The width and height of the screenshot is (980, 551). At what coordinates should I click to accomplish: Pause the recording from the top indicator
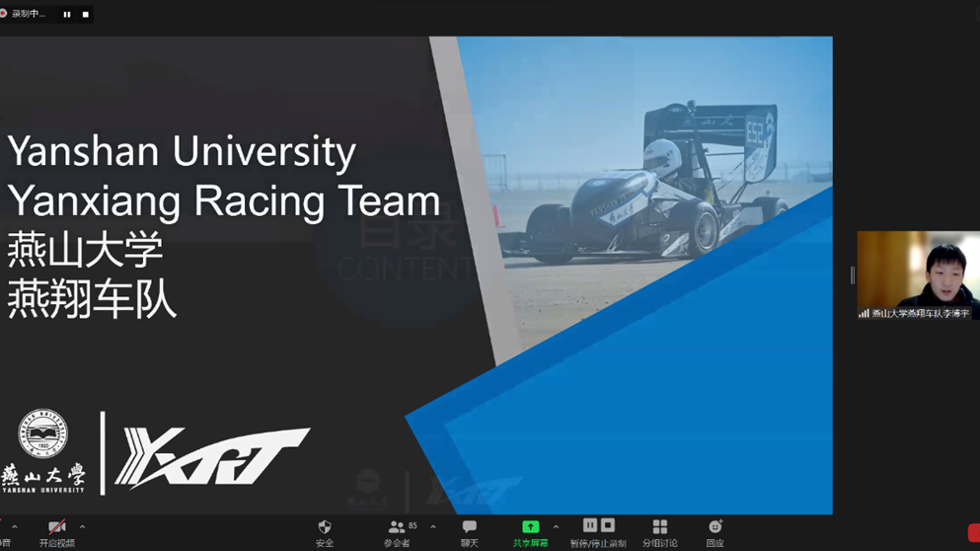pyautogui.click(x=67, y=15)
